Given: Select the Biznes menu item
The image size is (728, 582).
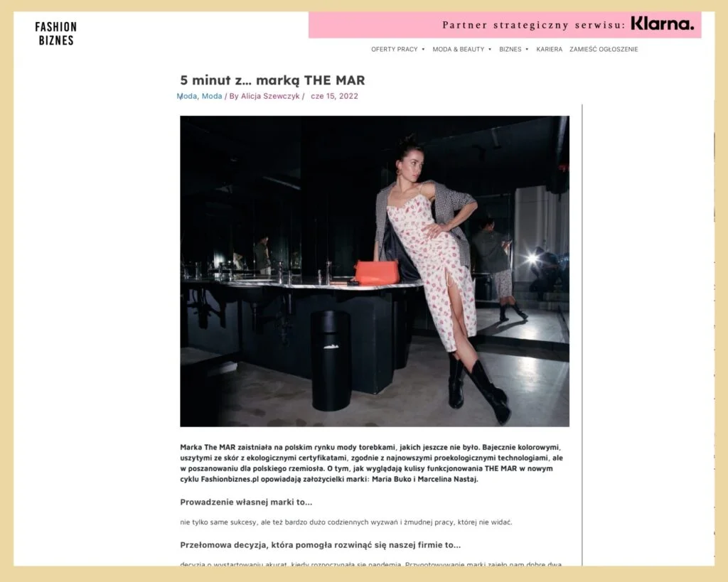Looking at the screenshot, I should coord(510,49).
